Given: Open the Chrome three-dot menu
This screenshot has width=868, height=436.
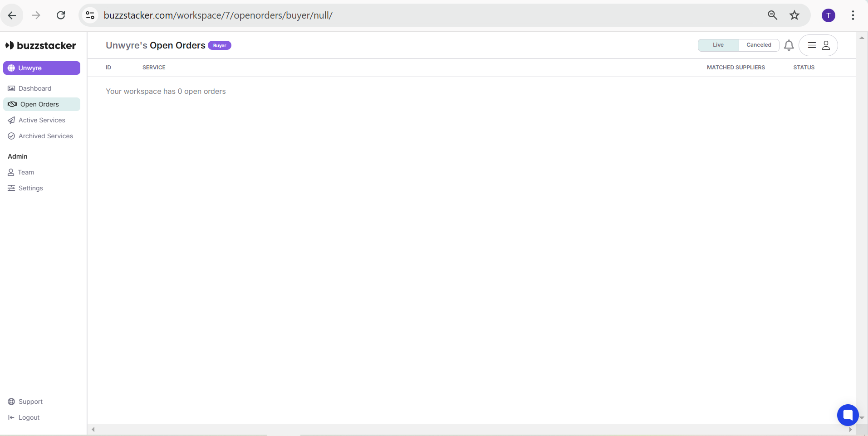Looking at the screenshot, I should [x=853, y=15].
